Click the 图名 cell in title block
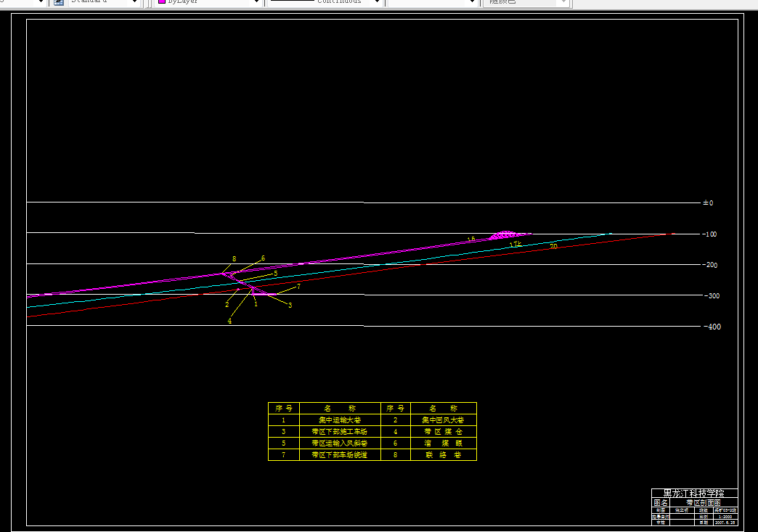 pyautogui.click(x=661, y=502)
